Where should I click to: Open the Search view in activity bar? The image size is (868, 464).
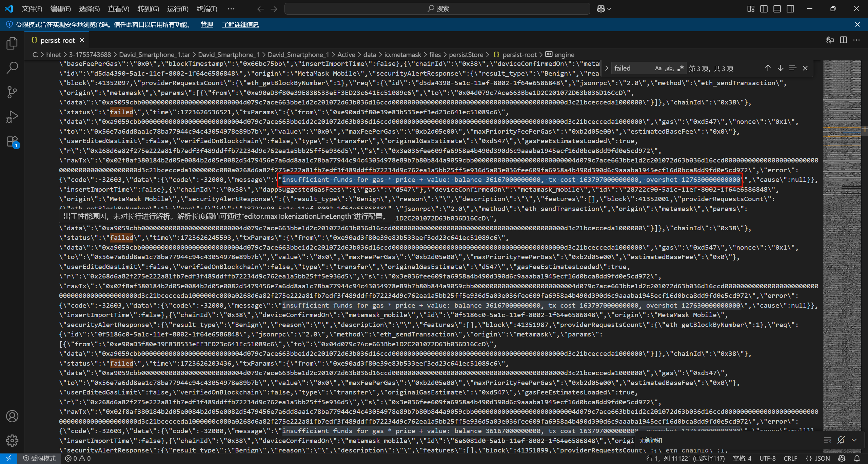tap(12, 68)
